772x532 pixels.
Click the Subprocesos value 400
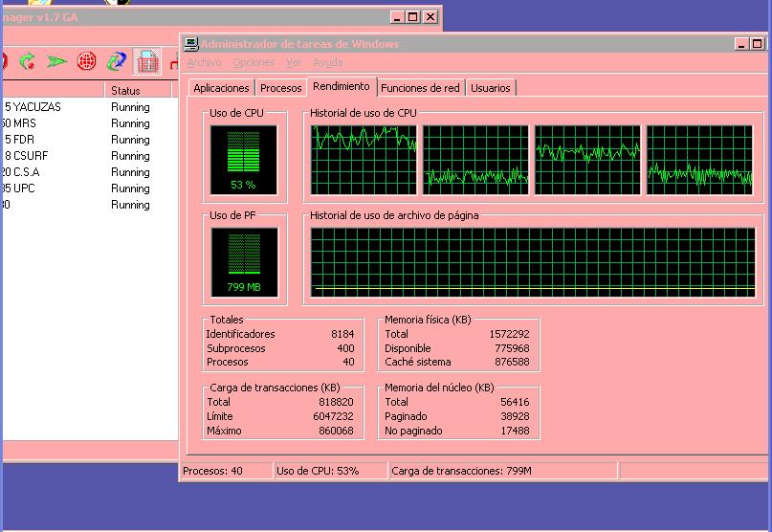(x=345, y=348)
